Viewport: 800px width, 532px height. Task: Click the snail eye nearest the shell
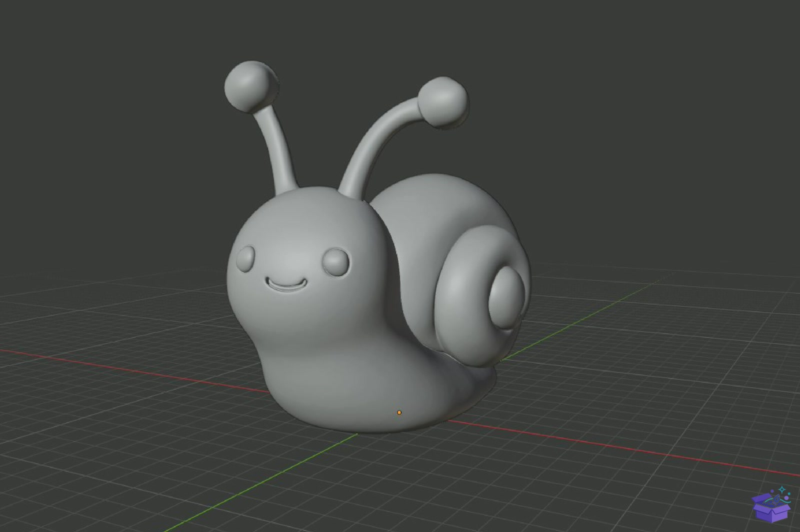(x=335, y=261)
